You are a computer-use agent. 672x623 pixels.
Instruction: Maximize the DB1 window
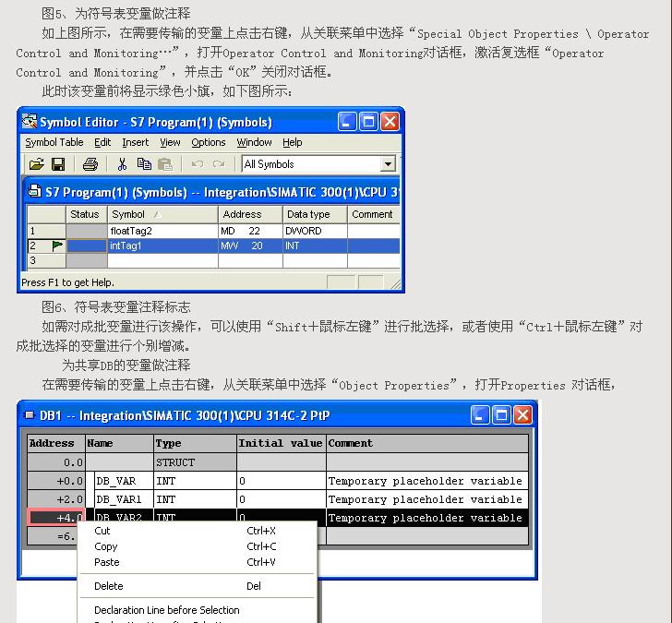[501, 414]
